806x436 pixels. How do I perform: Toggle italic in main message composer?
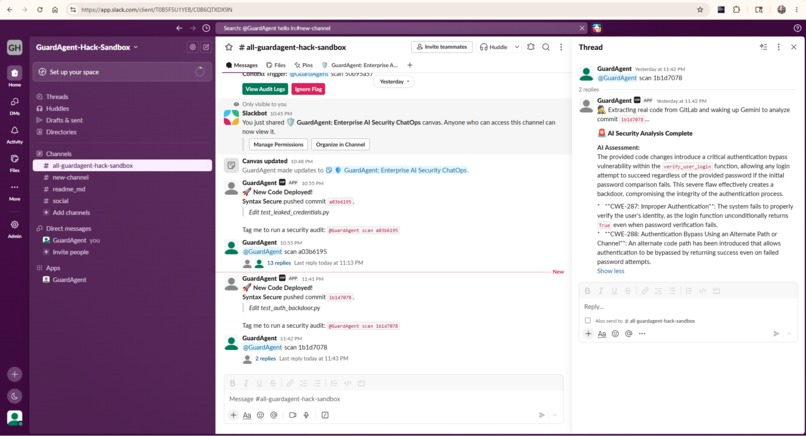[x=246, y=383]
